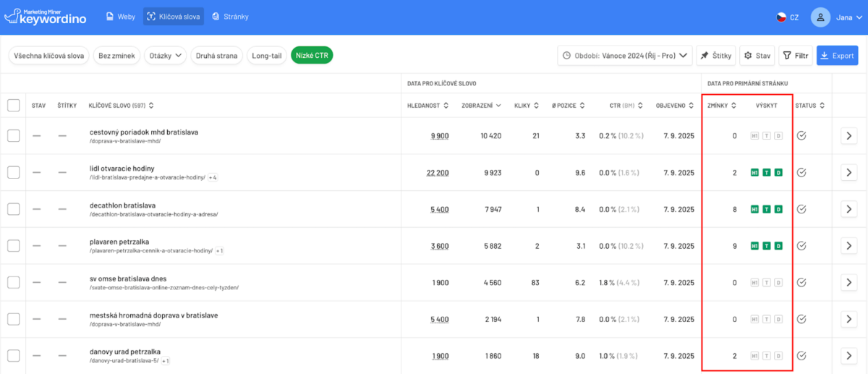
Task: Open the CZ language selector
Action: click(787, 17)
